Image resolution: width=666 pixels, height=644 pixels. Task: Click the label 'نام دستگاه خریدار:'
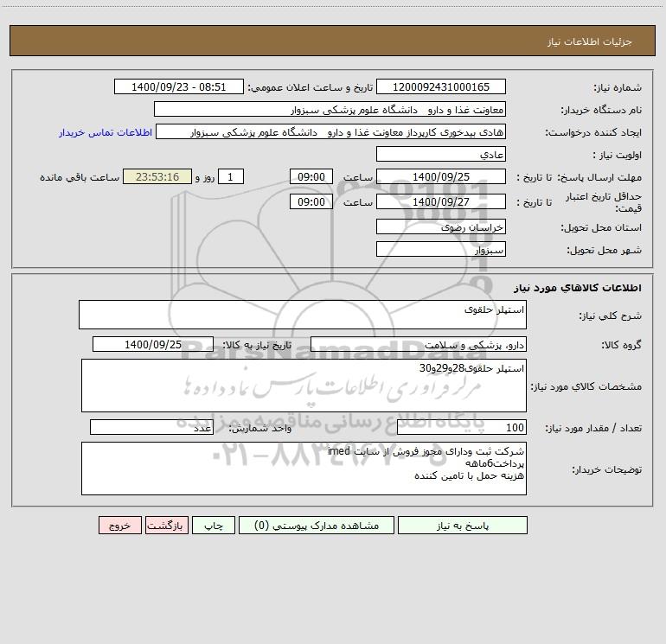pyautogui.click(x=601, y=111)
